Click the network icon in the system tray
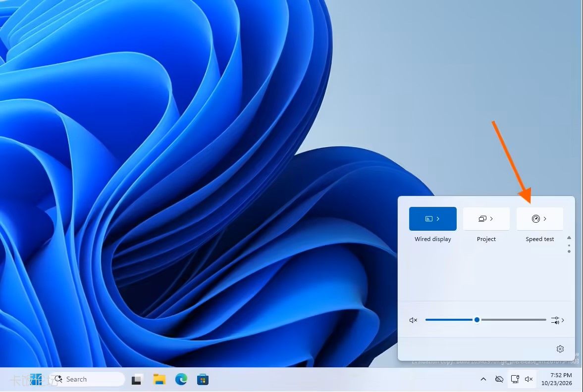The height and width of the screenshot is (392, 583). pyautogui.click(x=515, y=379)
